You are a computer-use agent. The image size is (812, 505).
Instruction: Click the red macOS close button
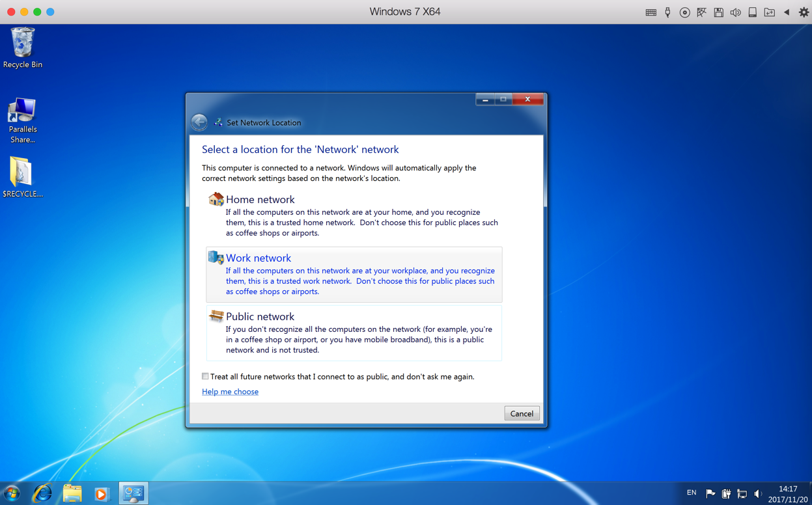click(x=11, y=12)
